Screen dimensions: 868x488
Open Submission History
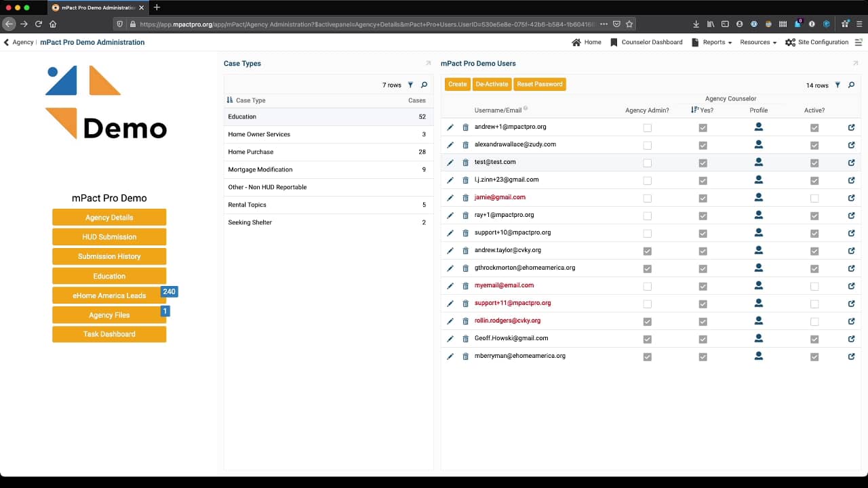click(109, 256)
